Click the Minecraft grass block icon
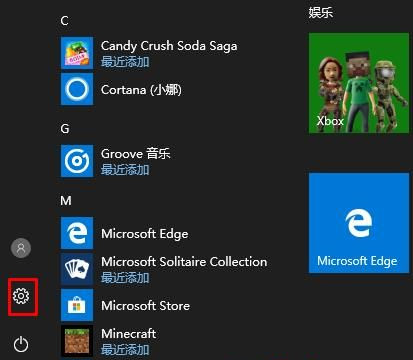The width and height of the screenshot is (413, 360). (77, 341)
